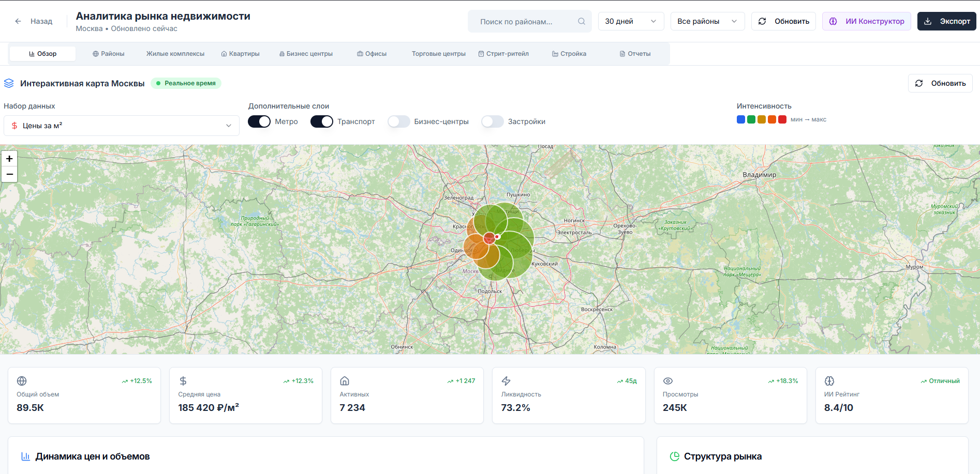
Task: Click the Подольск label on the map
Action: point(490,292)
